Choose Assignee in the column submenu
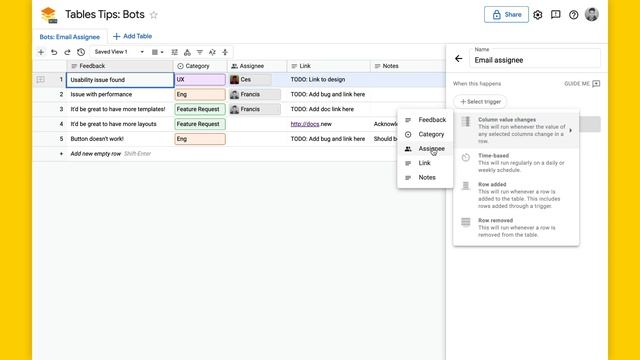Image resolution: width=640 pixels, height=360 pixels. (x=425, y=149)
